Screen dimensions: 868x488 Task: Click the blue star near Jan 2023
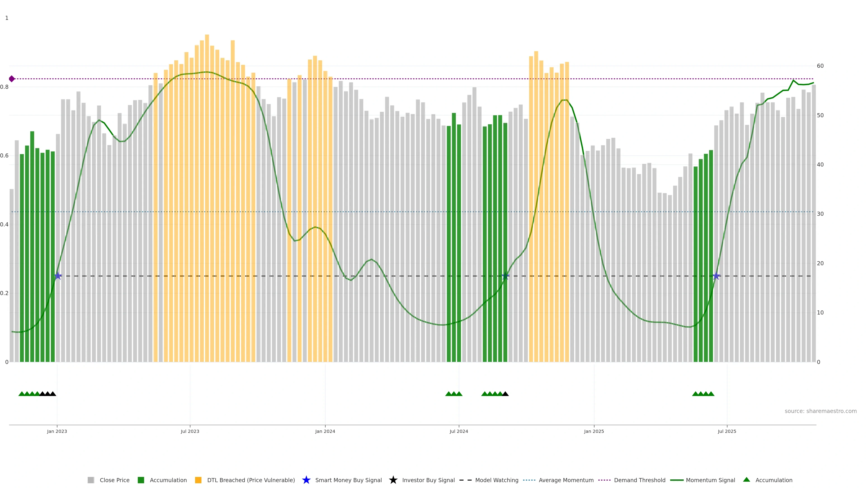pyautogui.click(x=58, y=276)
